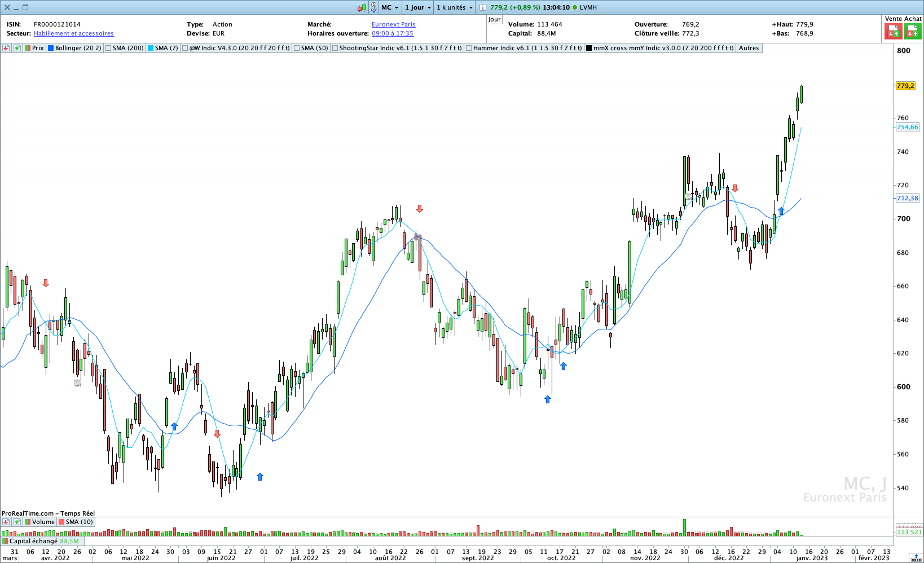Click the 779,2 (+0,89 %) price in title bar

(515, 7)
